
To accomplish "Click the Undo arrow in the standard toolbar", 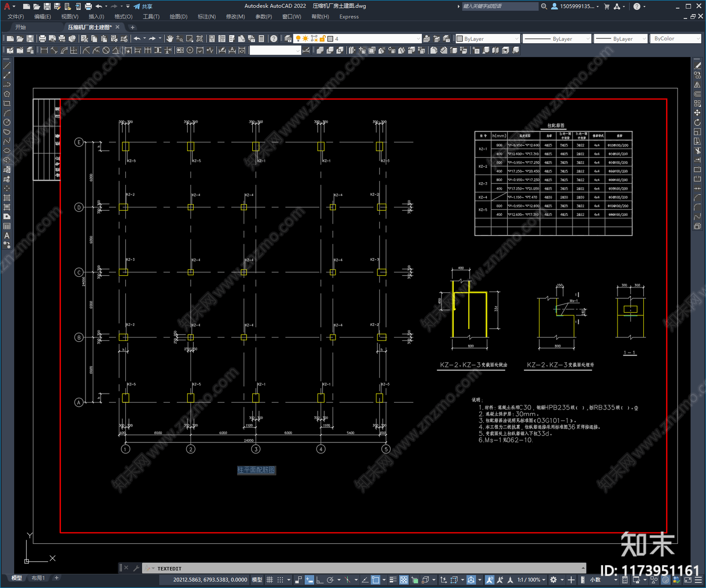I will pyautogui.click(x=137, y=39).
